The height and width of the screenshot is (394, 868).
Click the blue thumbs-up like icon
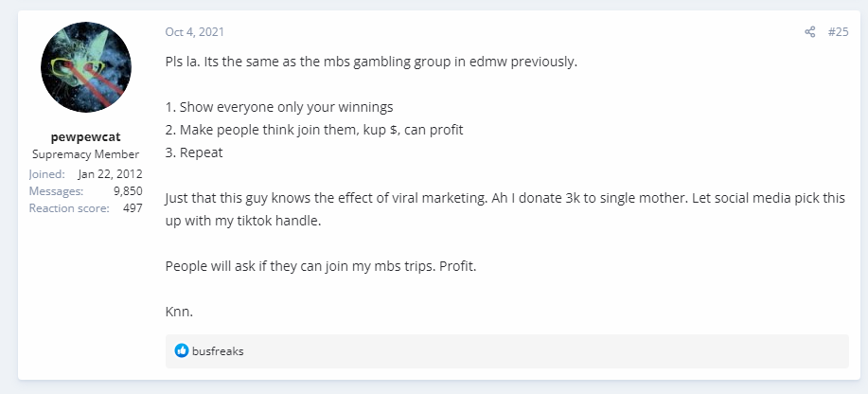pyautogui.click(x=182, y=350)
